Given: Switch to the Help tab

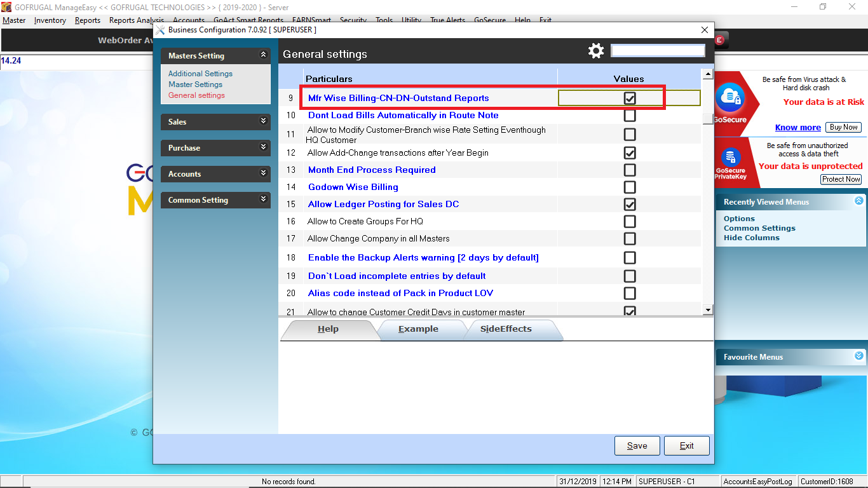Looking at the screenshot, I should [x=328, y=329].
